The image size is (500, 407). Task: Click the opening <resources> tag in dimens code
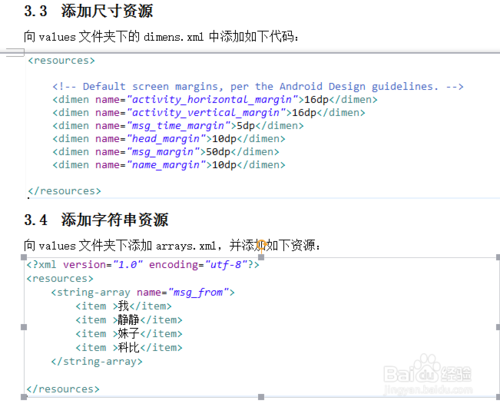(61, 61)
